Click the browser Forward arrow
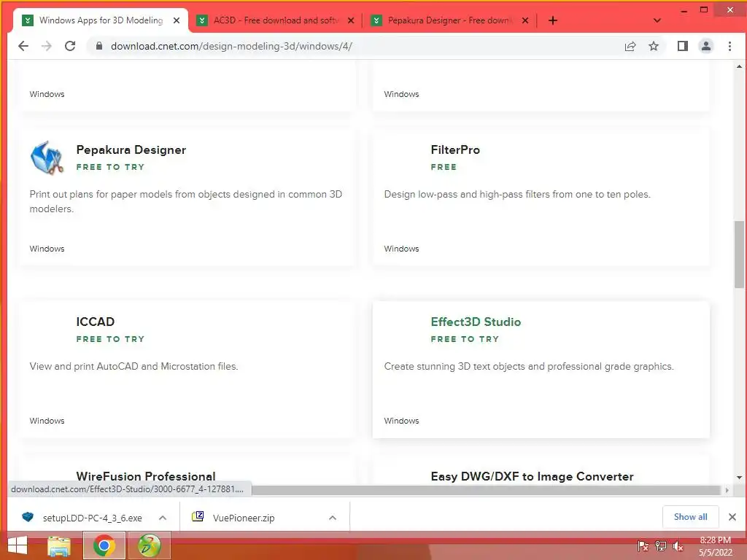The height and width of the screenshot is (560, 747). [x=46, y=46]
